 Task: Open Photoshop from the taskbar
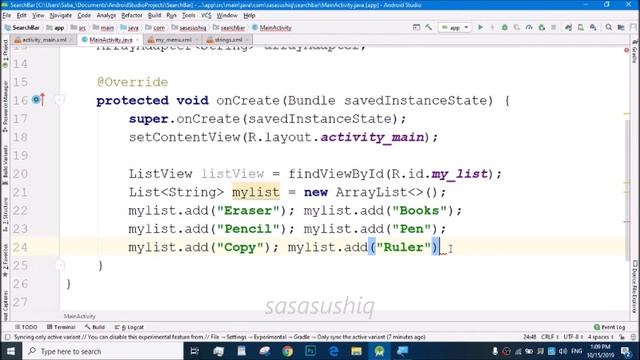coord(310,351)
